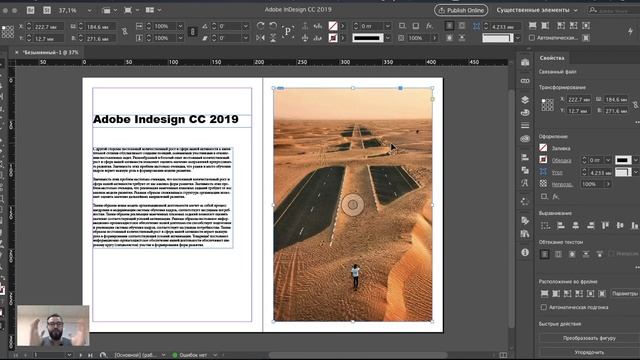Image resolution: width=640 pixels, height=360 pixels.
Task: Select wrap around bounding box in Обтекание текстом
Action: tap(558, 254)
